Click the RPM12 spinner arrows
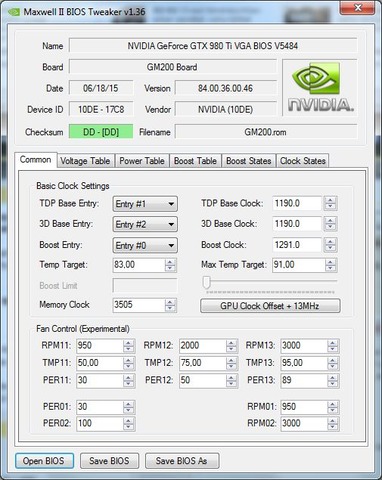The image size is (382, 480). tap(232, 346)
